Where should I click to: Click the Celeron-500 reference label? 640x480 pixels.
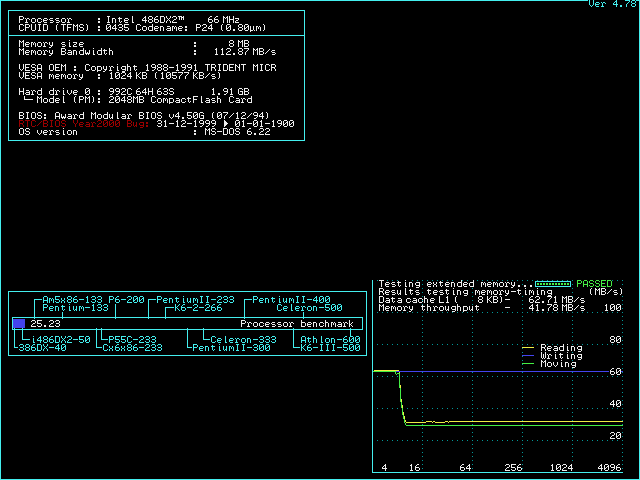pos(309,308)
